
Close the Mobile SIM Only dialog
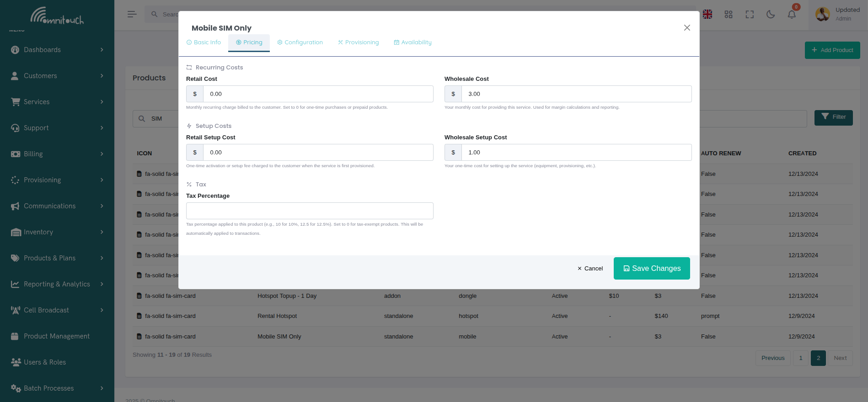tap(687, 28)
